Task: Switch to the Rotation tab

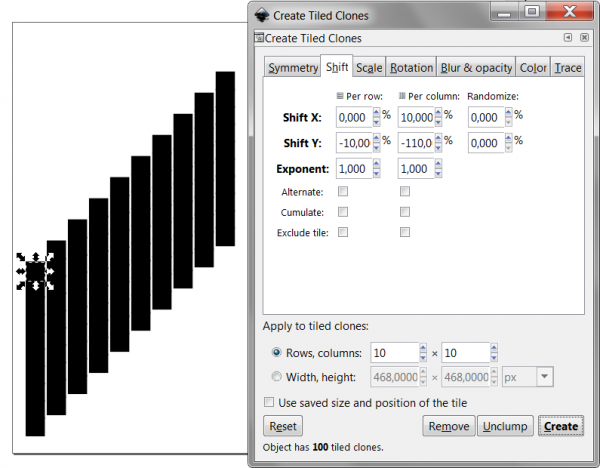Action: pos(411,68)
